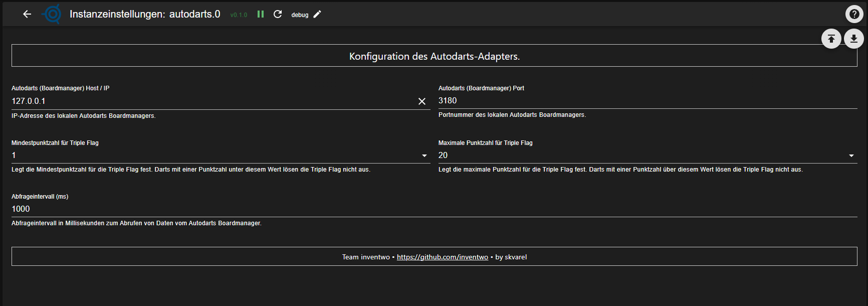Image resolution: width=868 pixels, height=306 pixels.
Task: Pause the autodarts.0 instance
Action: [x=261, y=14]
